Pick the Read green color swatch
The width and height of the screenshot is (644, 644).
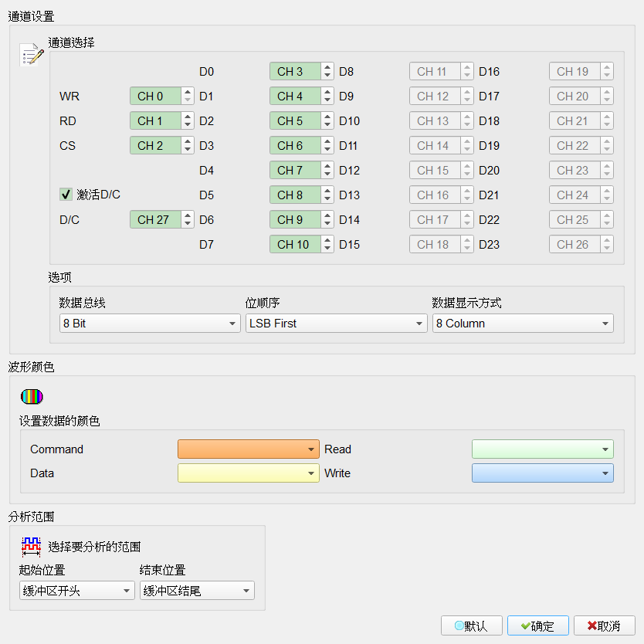(543, 449)
